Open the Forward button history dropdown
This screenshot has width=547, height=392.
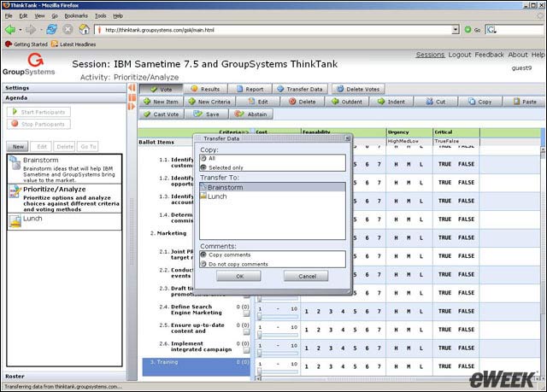coord(40,30)
